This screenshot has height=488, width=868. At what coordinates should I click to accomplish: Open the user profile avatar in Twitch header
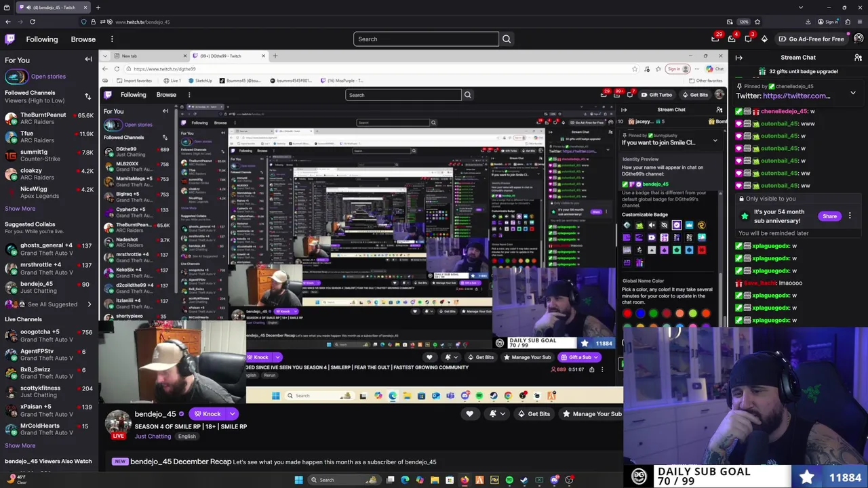(x=859, y=39)
